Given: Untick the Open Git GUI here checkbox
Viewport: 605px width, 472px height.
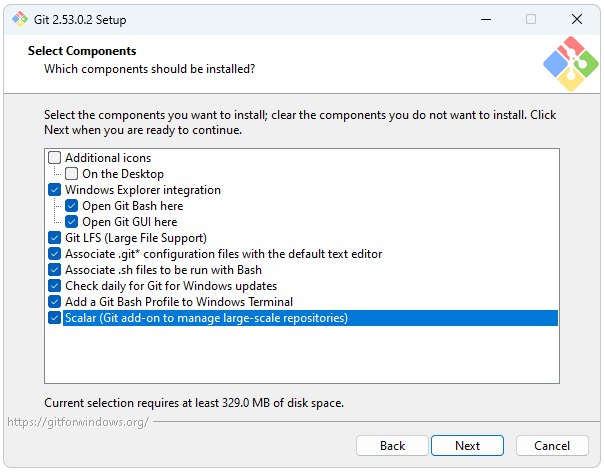Looking at the screenshot, I should click(x=72, y=222).
